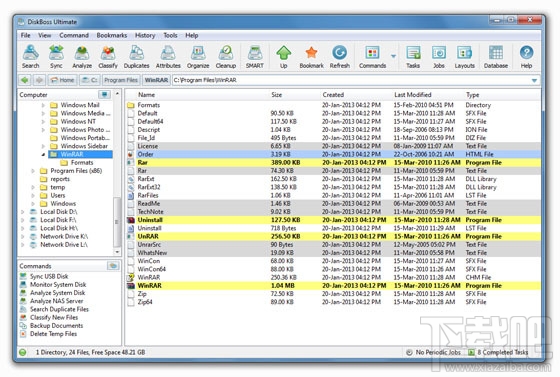
Task: Select Local Disk H:\ in tree
Action: (x=59, y=228)
